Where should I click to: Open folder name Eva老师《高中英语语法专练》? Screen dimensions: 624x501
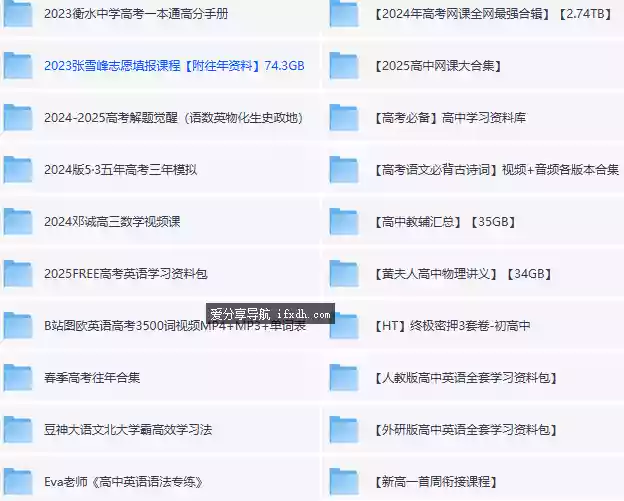tap(124, 482)
